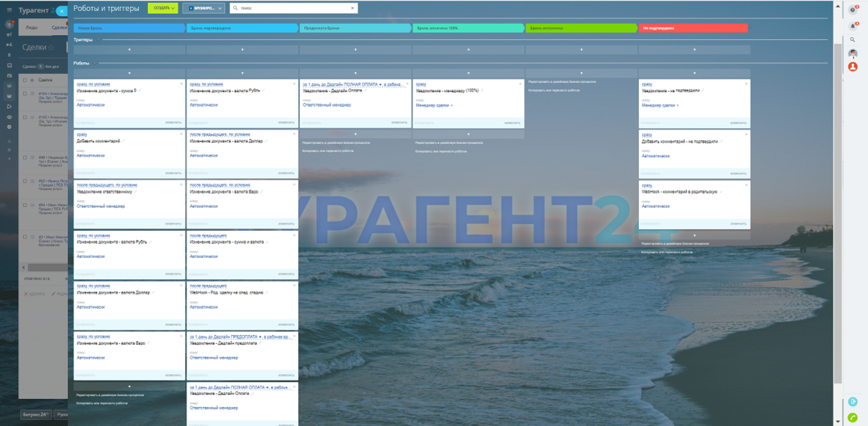868x426 pixels.
Task: Add a trigger to the Бронь исполнена stage
Action: click(581, 50)
